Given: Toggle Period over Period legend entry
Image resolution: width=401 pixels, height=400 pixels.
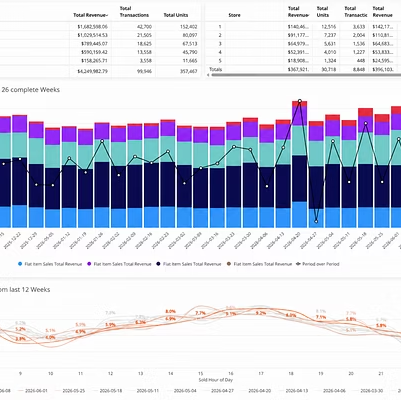Looking at the screenshot, I should [x=318, y=264].
